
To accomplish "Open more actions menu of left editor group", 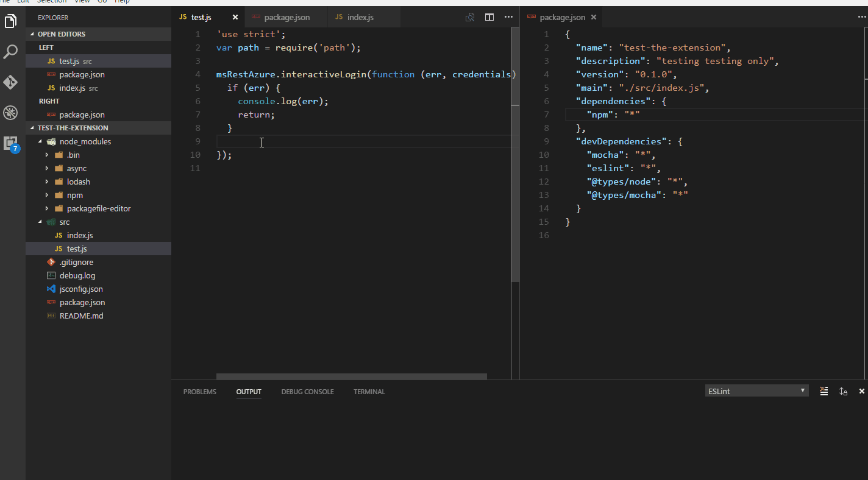I will [509, 17].
